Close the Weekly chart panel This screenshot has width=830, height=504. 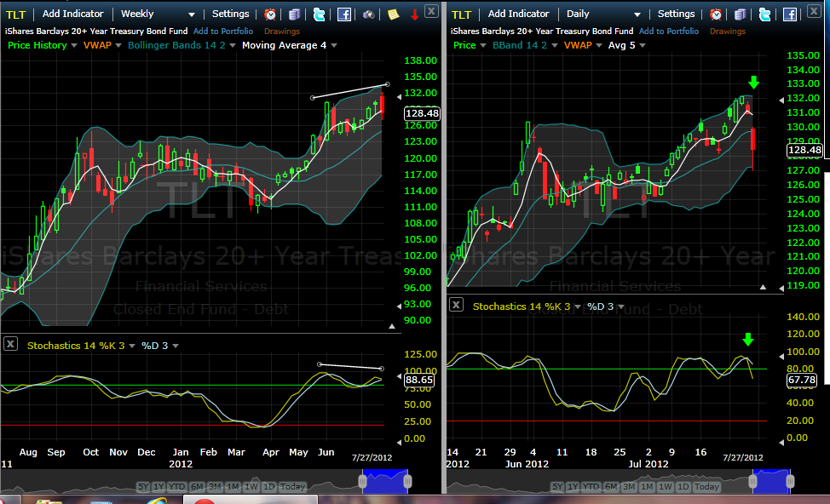click(431, 10)
